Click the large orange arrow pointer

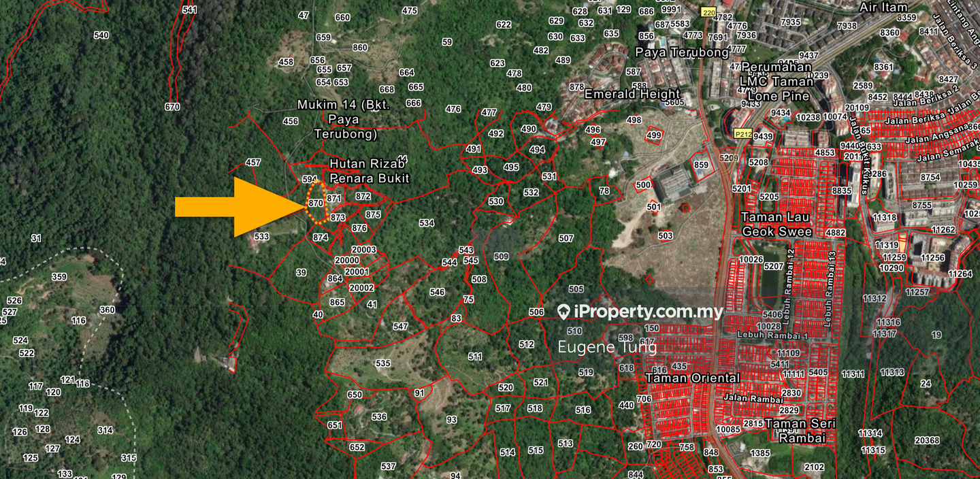(238, 207)
